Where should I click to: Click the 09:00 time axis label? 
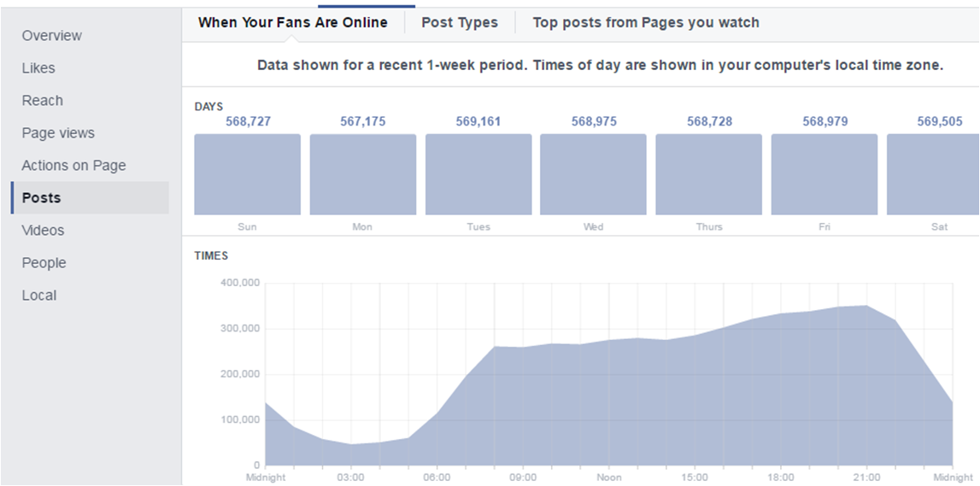(523, 477)
